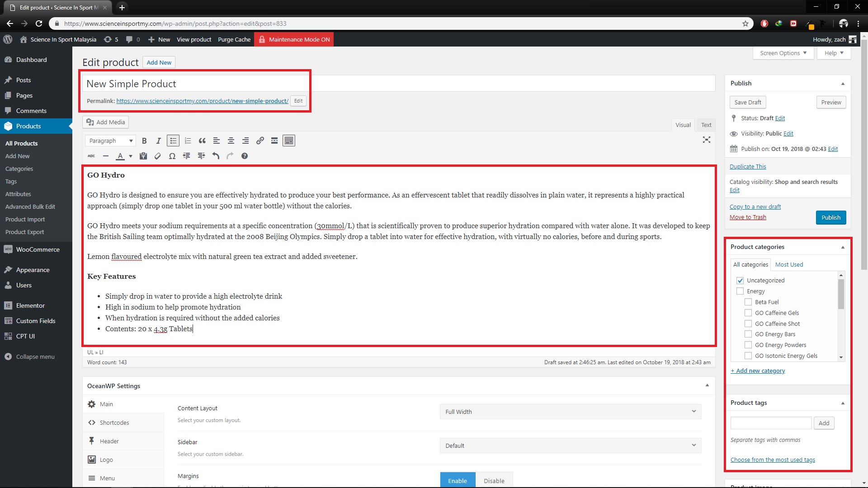Image resolution: width=868 pixels, height=488 pixels.
Task: Switch editor to the Visual tab
Action: pos(683,125)
